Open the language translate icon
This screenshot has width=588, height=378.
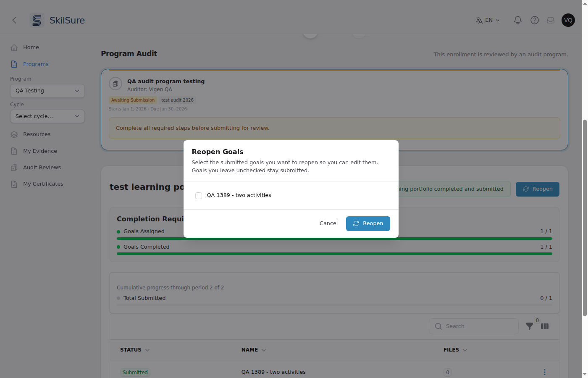coord(479,20)
